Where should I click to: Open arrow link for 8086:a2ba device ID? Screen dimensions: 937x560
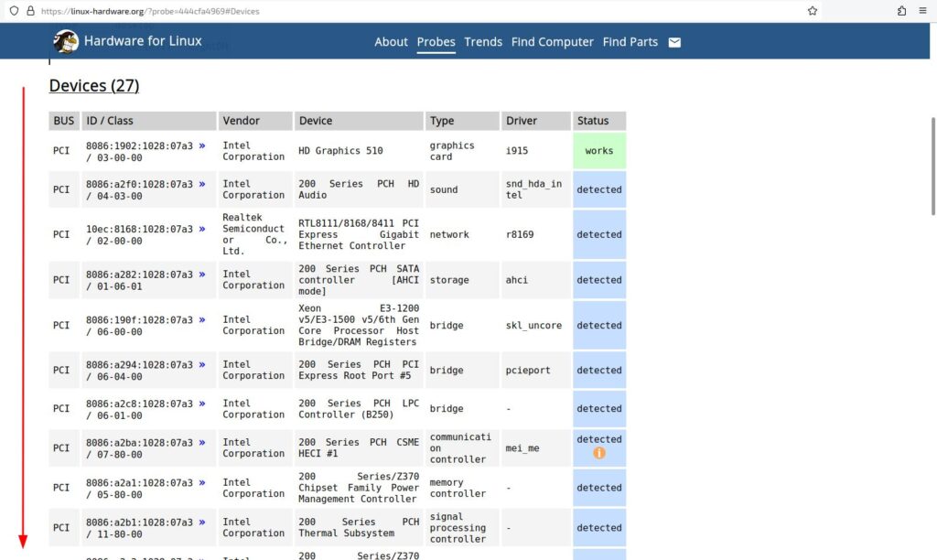(x=202, y=442)
